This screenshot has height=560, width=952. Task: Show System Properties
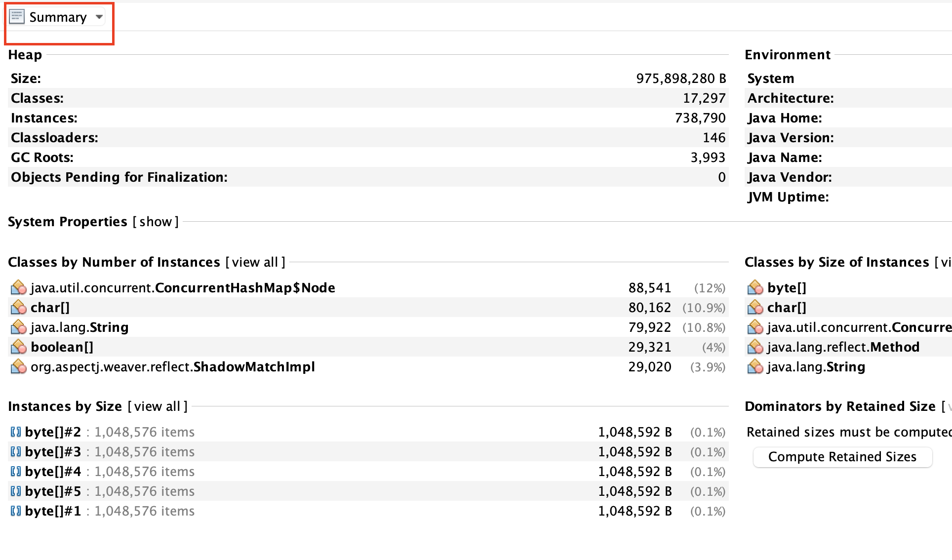point(156,222)
